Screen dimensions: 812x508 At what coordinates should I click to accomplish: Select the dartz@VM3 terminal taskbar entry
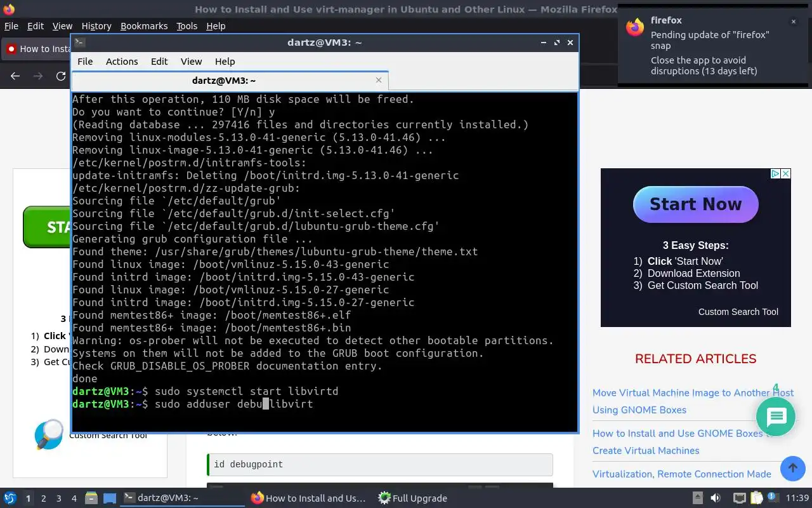coord(182,498)
